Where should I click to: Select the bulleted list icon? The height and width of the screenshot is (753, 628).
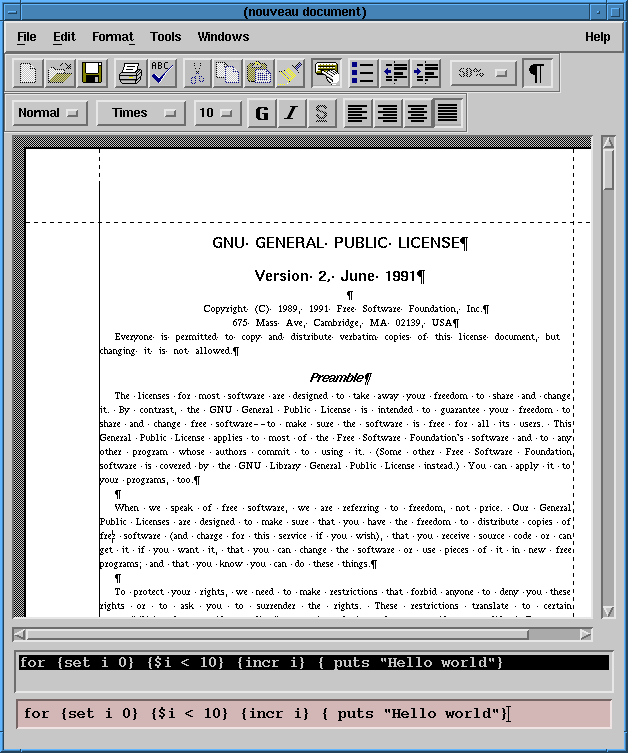[x=362, y=73]
